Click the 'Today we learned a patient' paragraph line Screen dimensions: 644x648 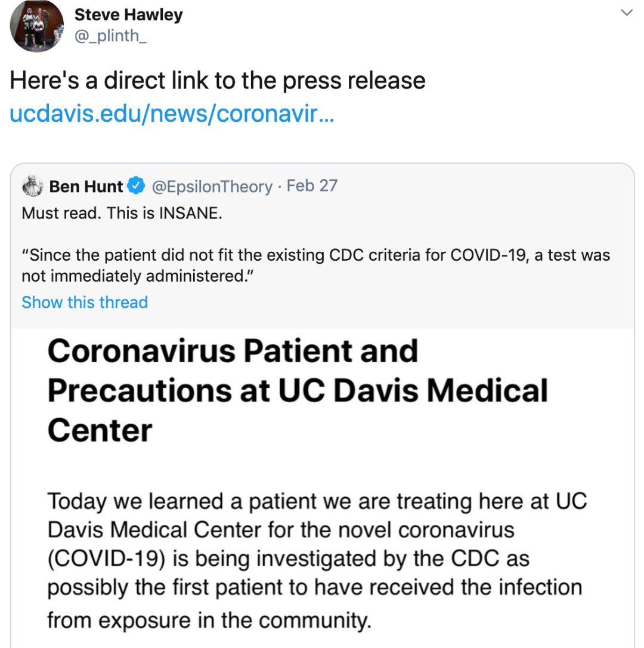[x=317, y=502]
